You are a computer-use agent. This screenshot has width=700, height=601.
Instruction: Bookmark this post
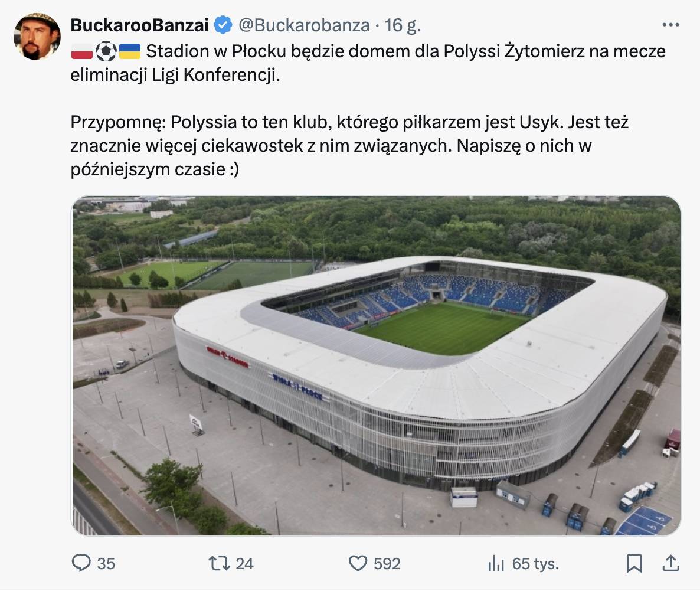634,563
